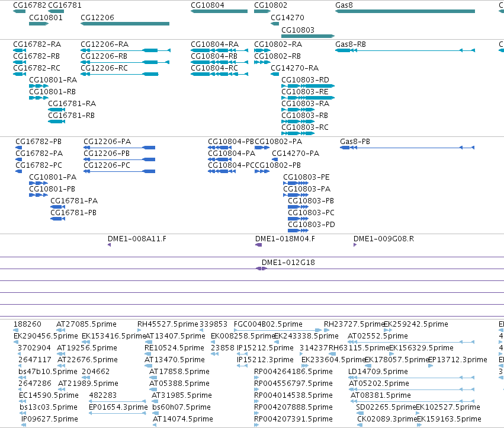Screen dimensions: 504x428
Task: Click the CG10803-PE protein label
Action: coord(306,177)
